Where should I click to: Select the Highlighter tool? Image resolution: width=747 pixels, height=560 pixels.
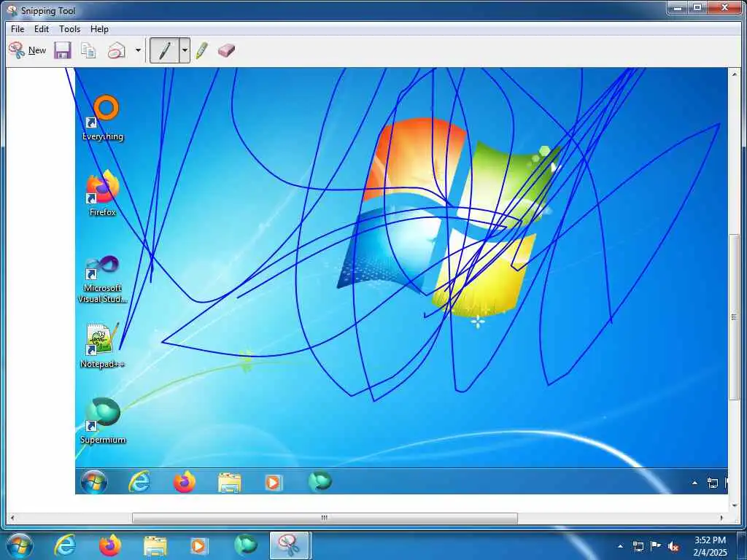(x=201, y=50)
